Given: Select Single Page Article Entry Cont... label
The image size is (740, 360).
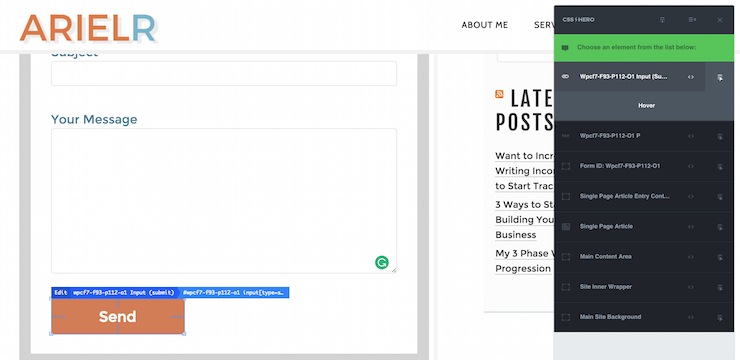Looking at the screenshot, I should pyautogui.click(x=624, y=196).
